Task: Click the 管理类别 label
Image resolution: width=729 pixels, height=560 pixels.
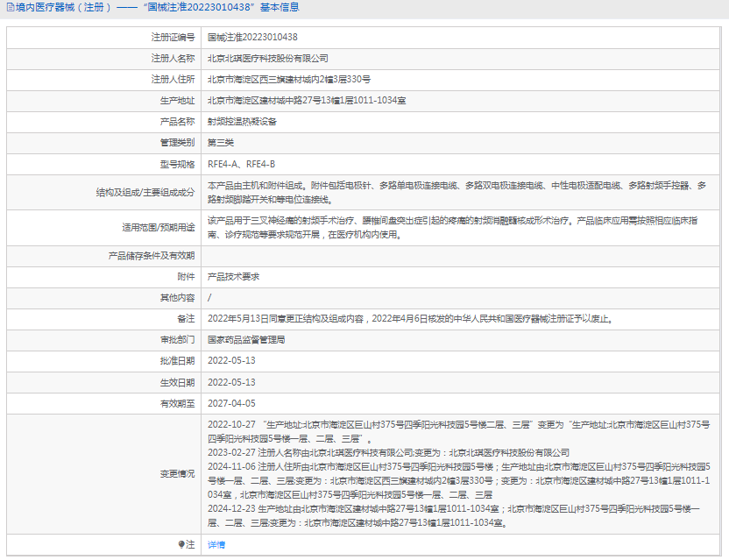Action: [x=177, y=143]
